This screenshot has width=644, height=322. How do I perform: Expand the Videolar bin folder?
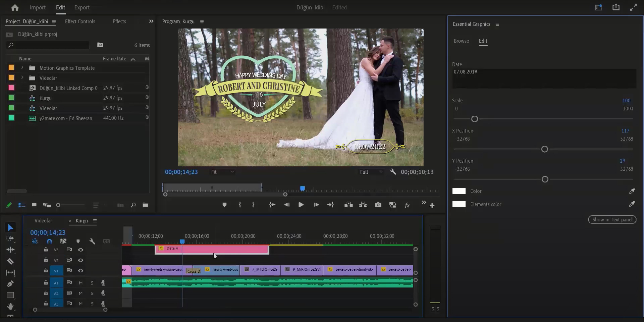[22, 78]
